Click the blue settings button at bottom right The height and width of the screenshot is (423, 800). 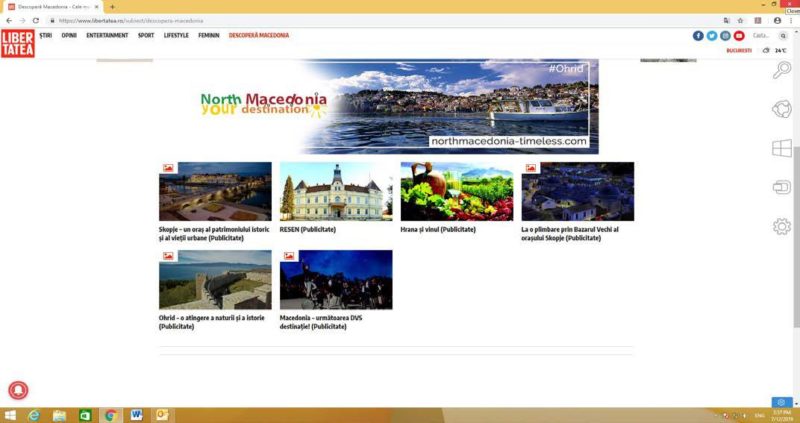(782, 402)
